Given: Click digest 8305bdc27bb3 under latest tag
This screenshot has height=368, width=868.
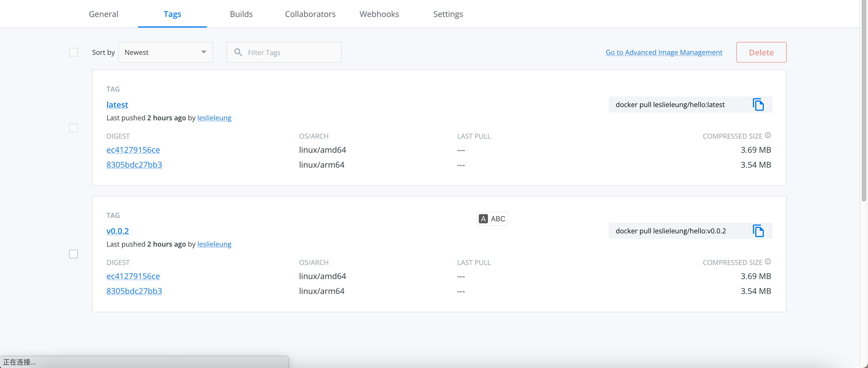Looking at the screenshot, I should pos(134,165).
